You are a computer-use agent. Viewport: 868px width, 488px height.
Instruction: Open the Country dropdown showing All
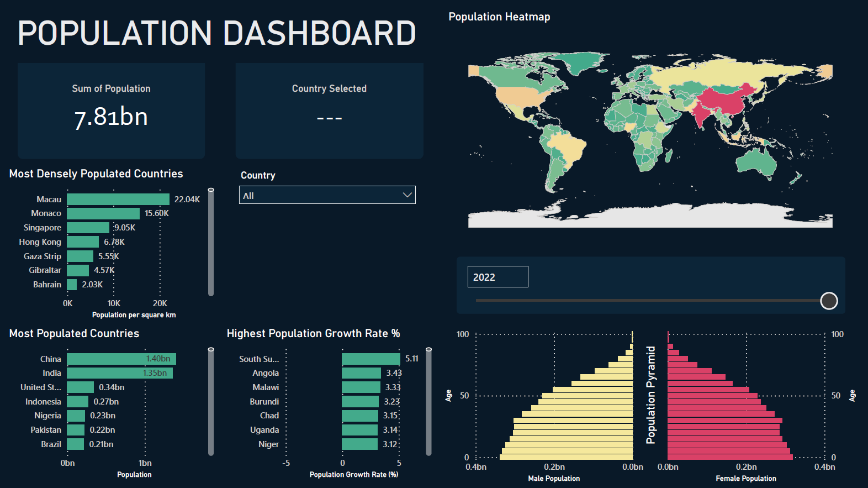(x=320, y=196)
